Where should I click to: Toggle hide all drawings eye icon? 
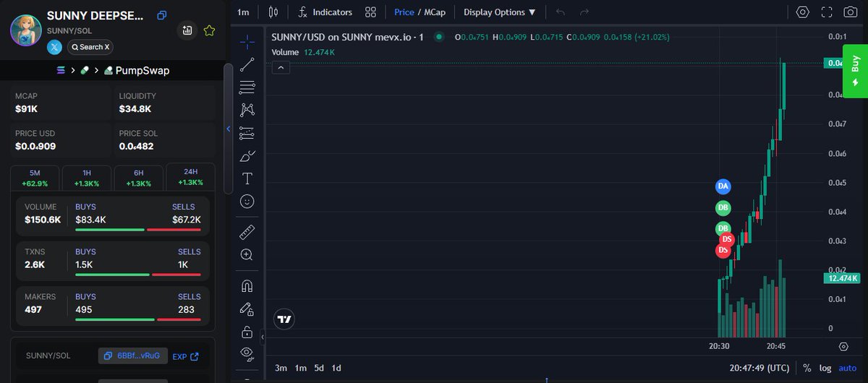(x=247, y=354)
